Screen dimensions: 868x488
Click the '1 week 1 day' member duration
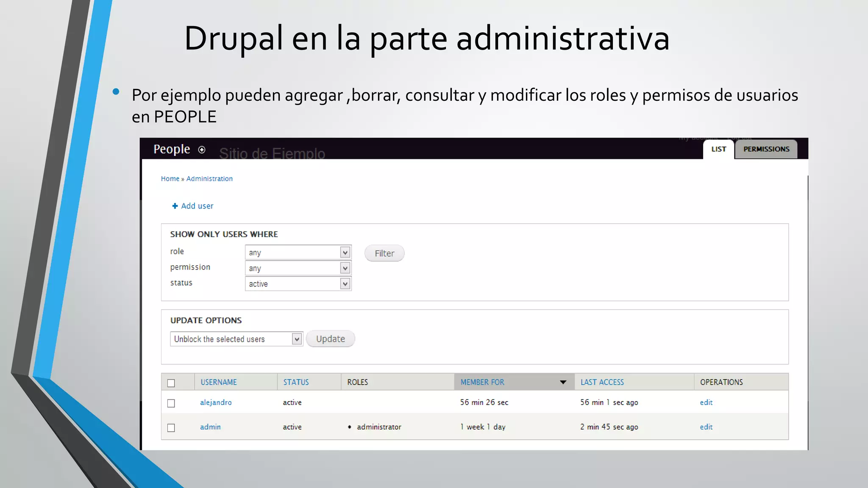tap(483, 427)
